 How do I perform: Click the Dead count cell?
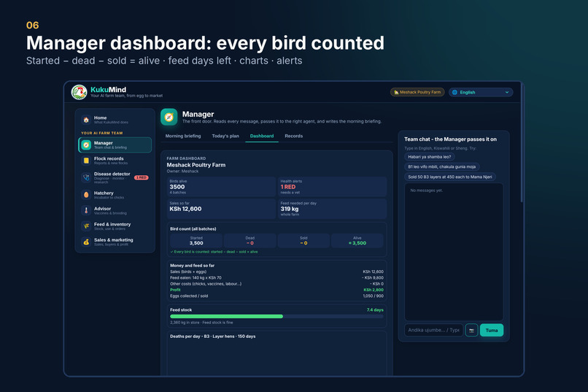point(249,241)
